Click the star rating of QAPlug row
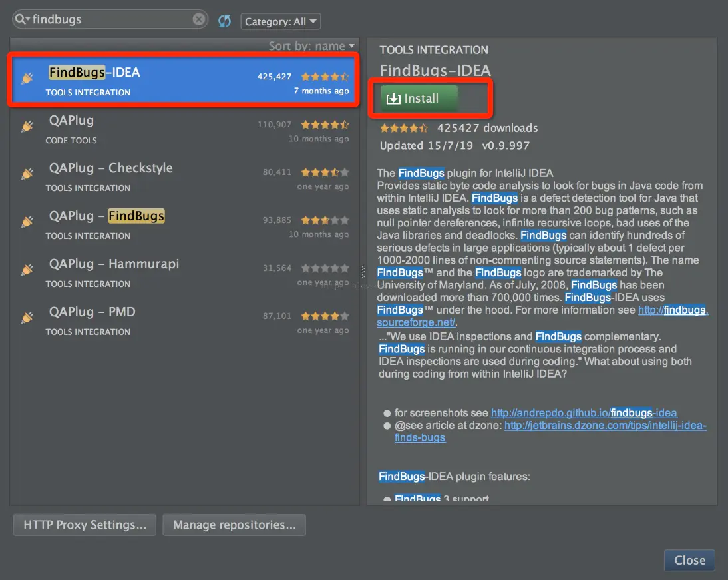This screenshot has width=728, height=580. [x=325, y=124]
